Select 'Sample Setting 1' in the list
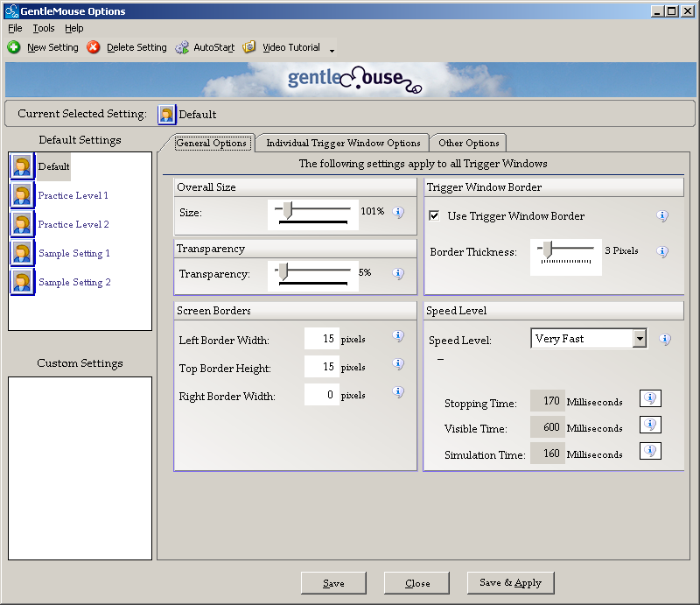 pos(74,253)
